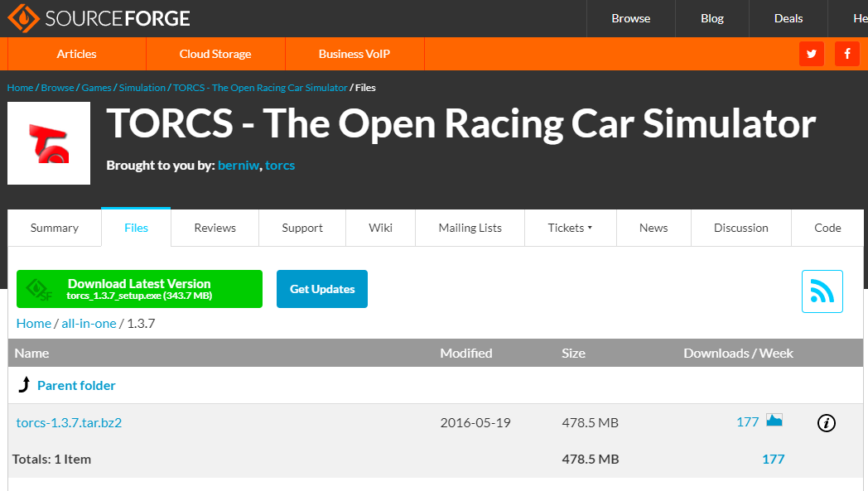Click the Get Updates button

pos(322,289)
